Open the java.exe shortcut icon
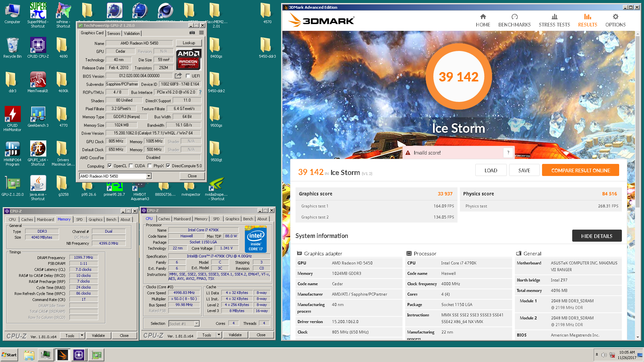Image resolution: width=644 pixels, height=362 pixels. (x=38, y=188)
